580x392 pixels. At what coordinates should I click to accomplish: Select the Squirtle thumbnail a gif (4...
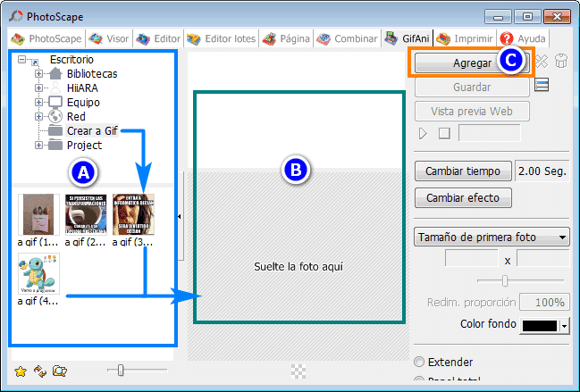point(38,279)
